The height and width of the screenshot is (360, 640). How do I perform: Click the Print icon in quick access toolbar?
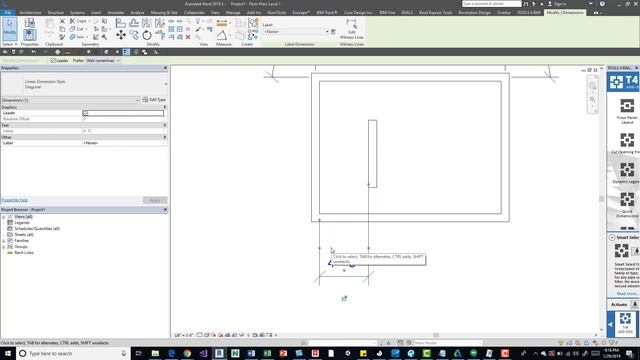[58, 52]
